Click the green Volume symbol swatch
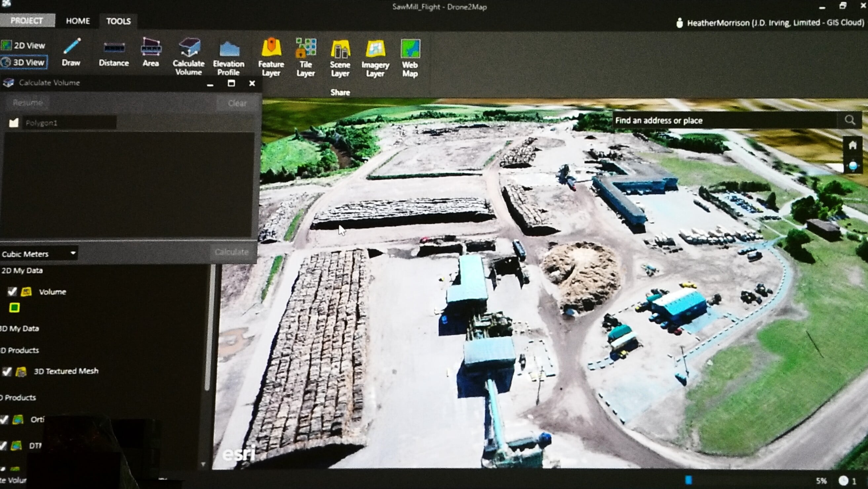 pos(14,307)
